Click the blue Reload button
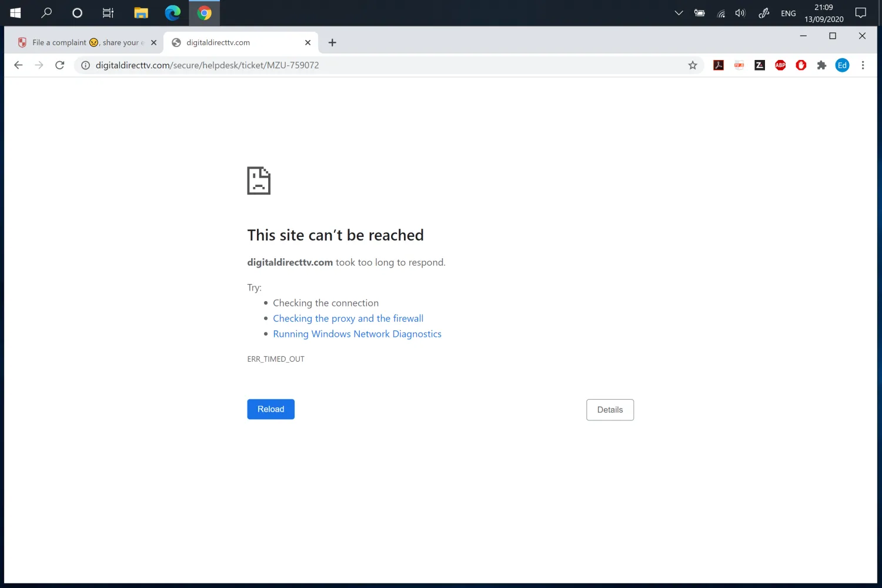This screenshot has width=882, height=588. [x=270, y=409]
